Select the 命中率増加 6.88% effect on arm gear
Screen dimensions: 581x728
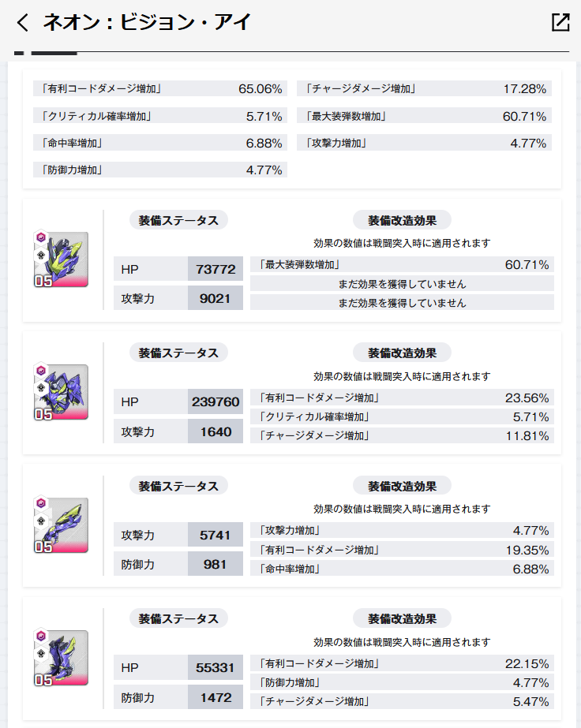pos(402,569)
